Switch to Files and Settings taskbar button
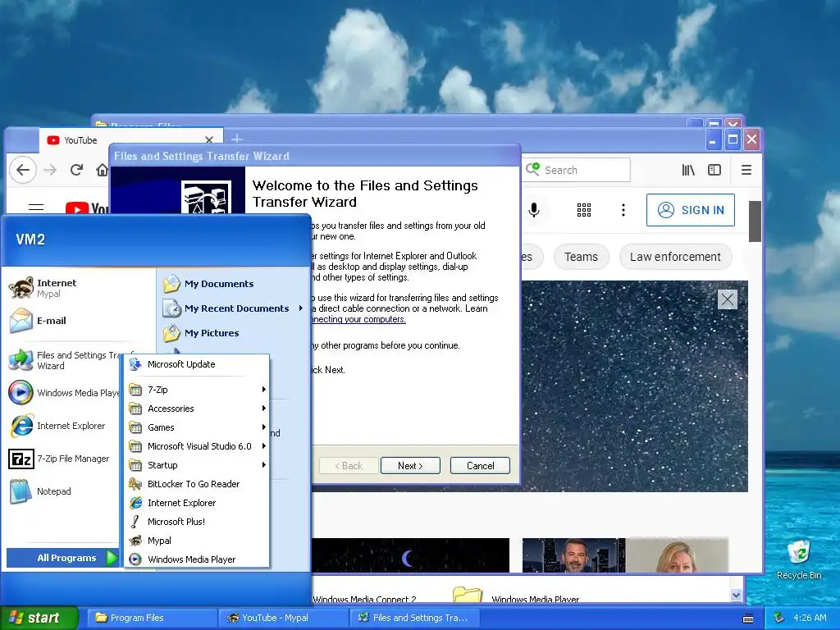840x630 pixels. click(415, 618)
